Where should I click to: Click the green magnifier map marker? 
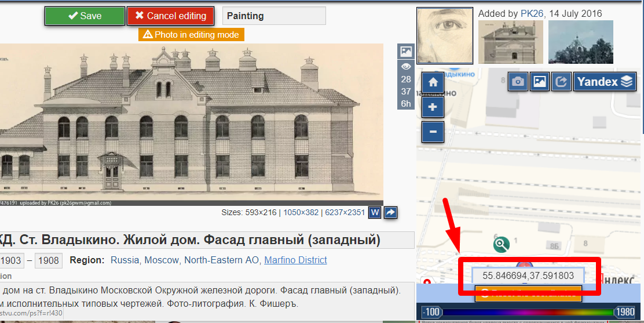click(x=501, y=244)
